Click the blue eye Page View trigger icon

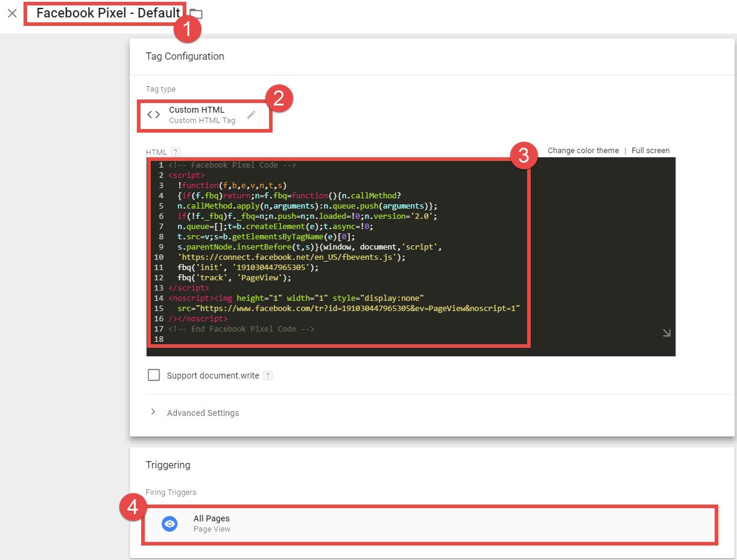[170, 524]
